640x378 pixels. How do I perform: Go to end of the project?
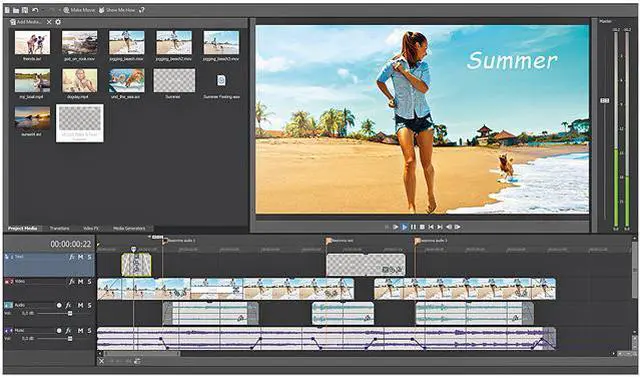pyautogui.click(x=440, y=227)
